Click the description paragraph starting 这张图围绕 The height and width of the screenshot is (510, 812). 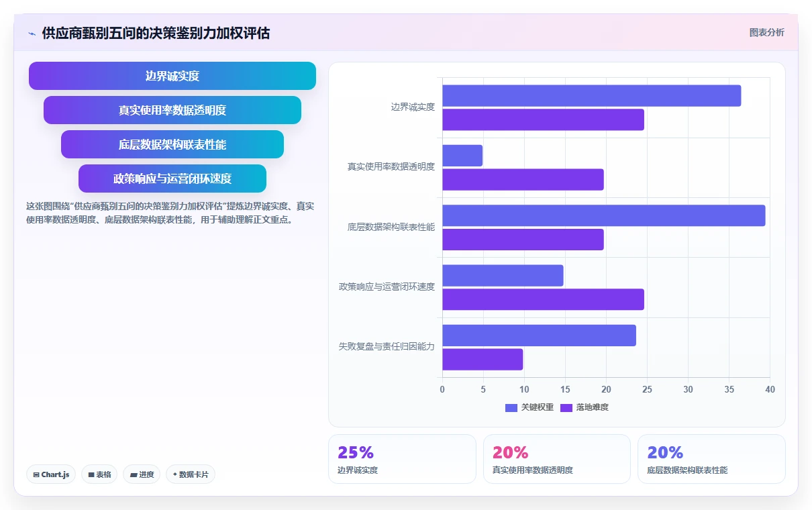[170, 213]
